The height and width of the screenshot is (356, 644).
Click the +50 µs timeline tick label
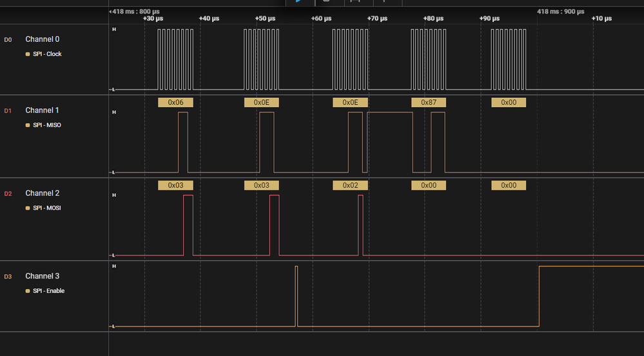(266, 19)
